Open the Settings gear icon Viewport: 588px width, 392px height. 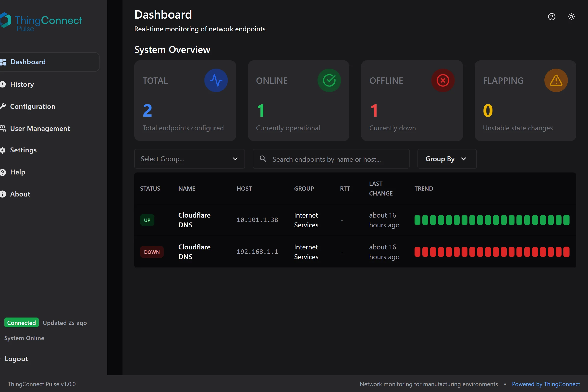tap(3, 150)
